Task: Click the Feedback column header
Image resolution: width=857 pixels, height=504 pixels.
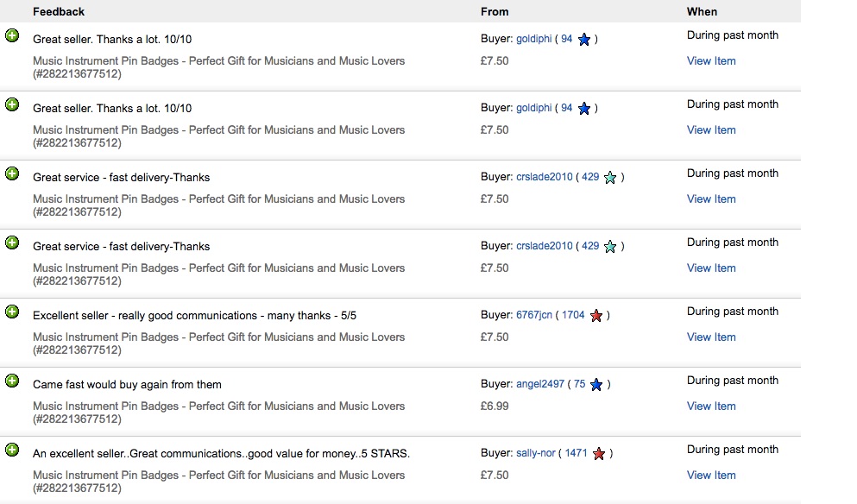Action: [x=59, y=11]
